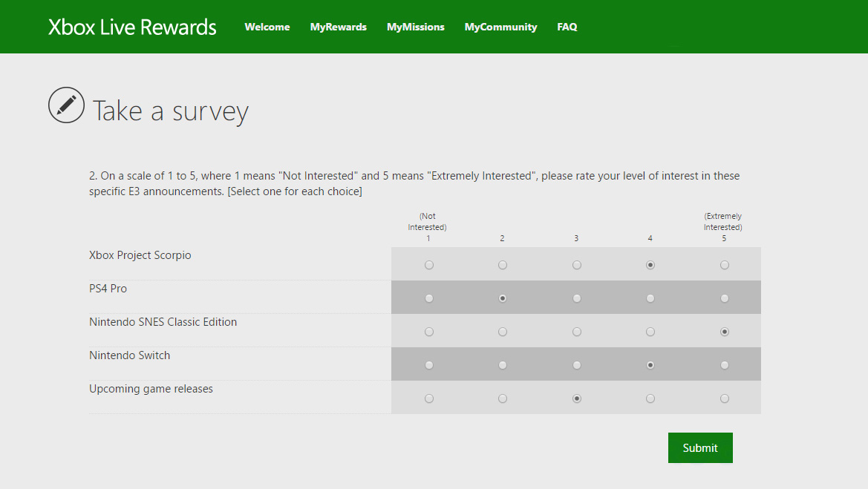
Task: Rate Upcoming game releases as 1
Action: [429, 398]
